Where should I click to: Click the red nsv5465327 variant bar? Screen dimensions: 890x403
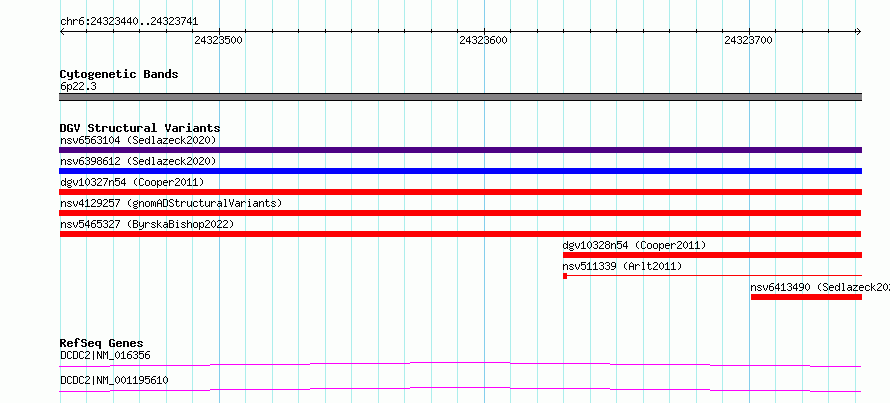[x=460, y=234]
